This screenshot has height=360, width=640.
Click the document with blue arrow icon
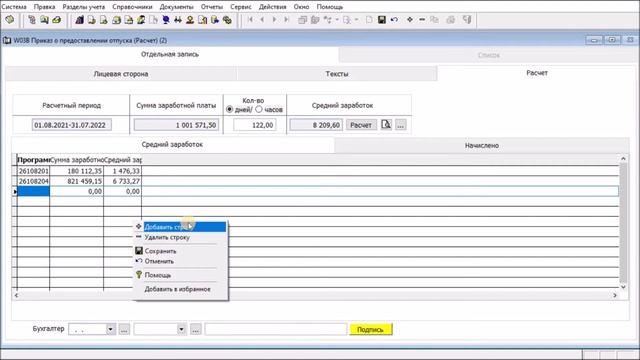click(215, 20)
